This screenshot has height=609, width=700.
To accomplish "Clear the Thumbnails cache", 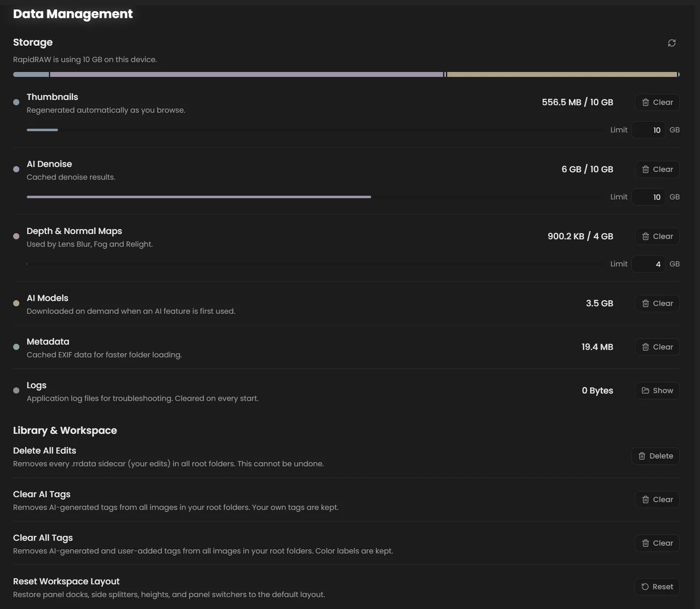I will tap(657, 102).
